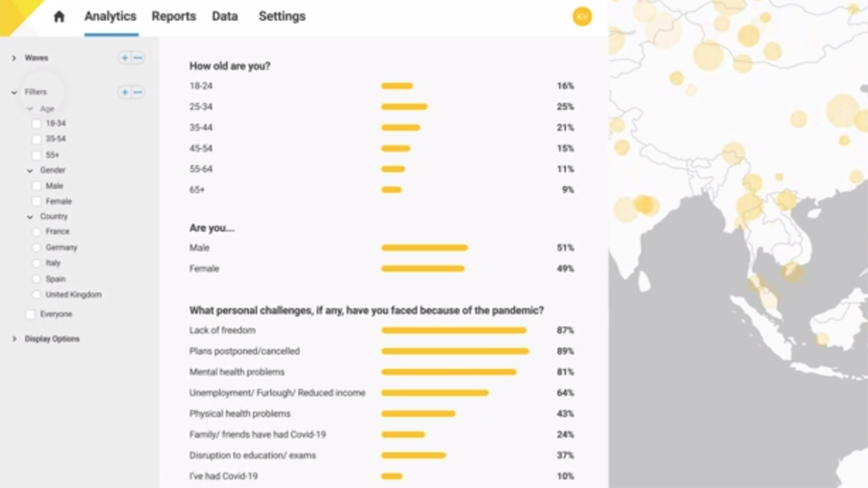Add a new filter with plus icon
Image resolution: width=868 pixels, height=488 pixels.
124,92
